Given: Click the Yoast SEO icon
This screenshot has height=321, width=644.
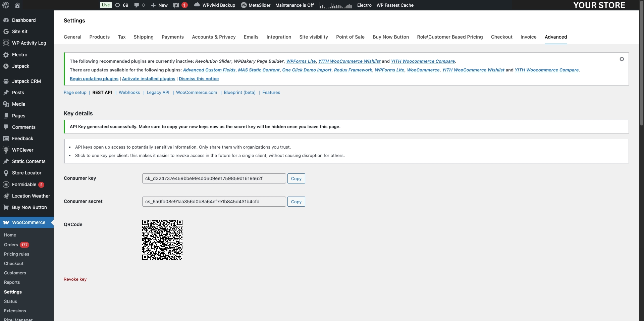Looking at the screenshot, I should pyautogui.click(x=176, y=5).
